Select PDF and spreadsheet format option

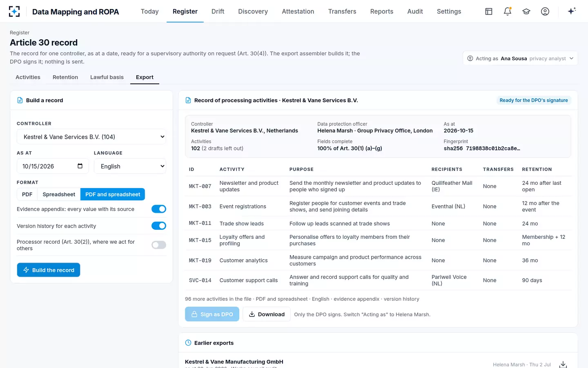(113, 194)
